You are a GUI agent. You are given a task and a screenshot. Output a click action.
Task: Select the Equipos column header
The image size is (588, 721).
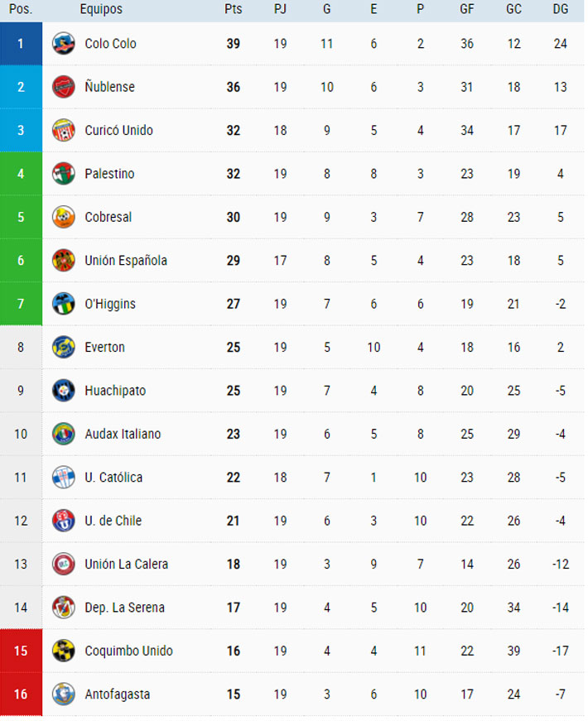(101, 9)
